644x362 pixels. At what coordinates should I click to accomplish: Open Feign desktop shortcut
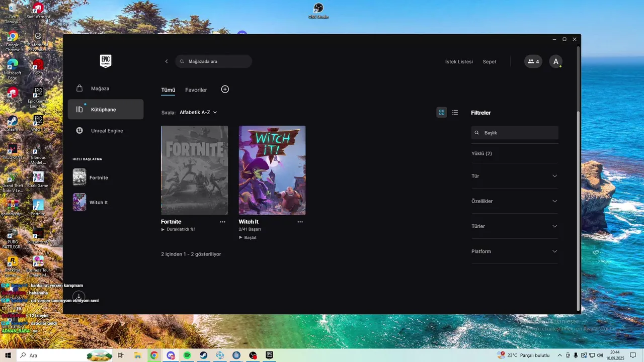(x=38, y=67)
